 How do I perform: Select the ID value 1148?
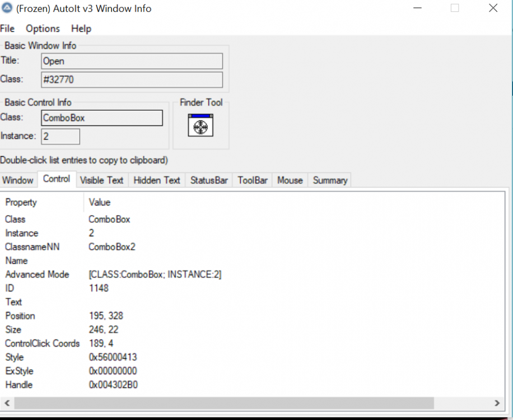click(x=99, y=288)
